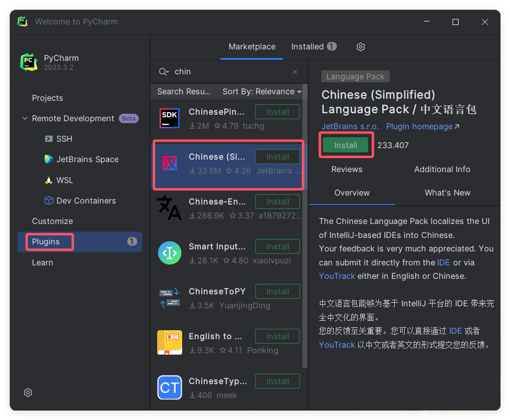The width and height of the screenshot is (510, 420).
Task: Click the plugin search field containing 'chin'
Action: click(229, 72)
